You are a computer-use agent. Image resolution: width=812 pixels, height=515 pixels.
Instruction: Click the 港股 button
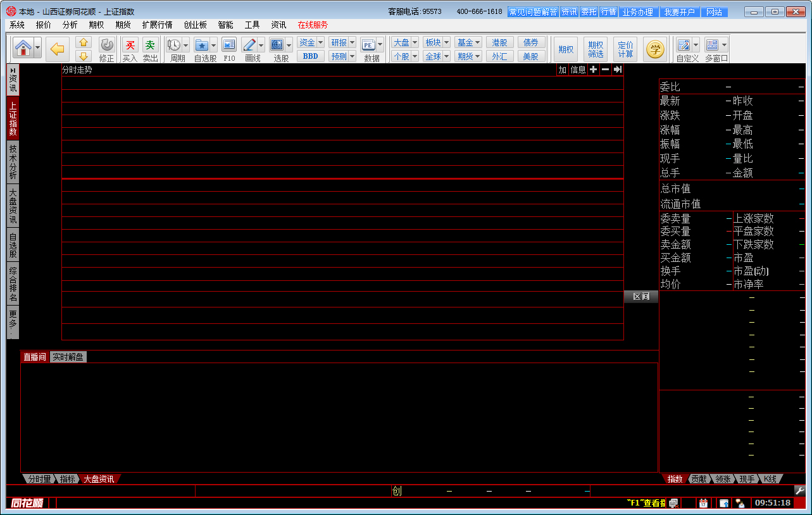click(499, 42)
